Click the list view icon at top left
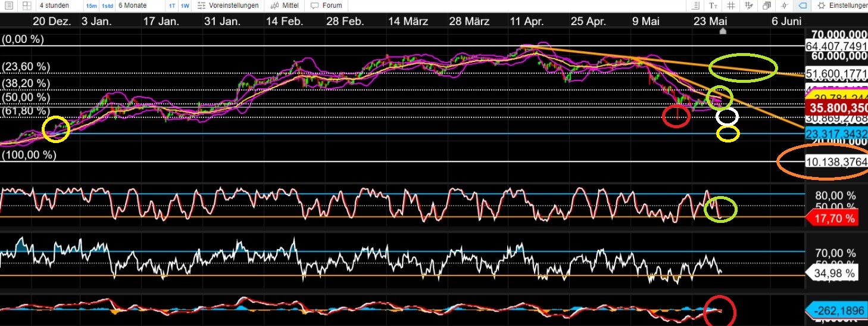The image size is (868, 326). 9,5
